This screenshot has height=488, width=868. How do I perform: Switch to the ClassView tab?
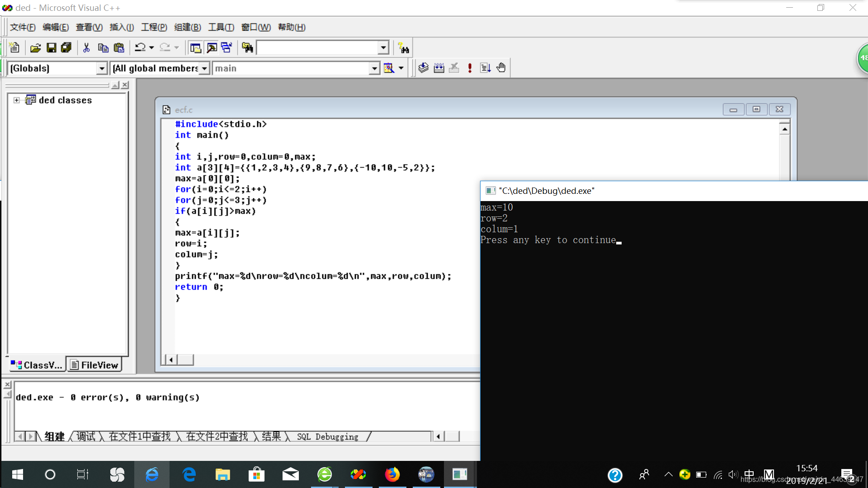(x=37, y=365)
